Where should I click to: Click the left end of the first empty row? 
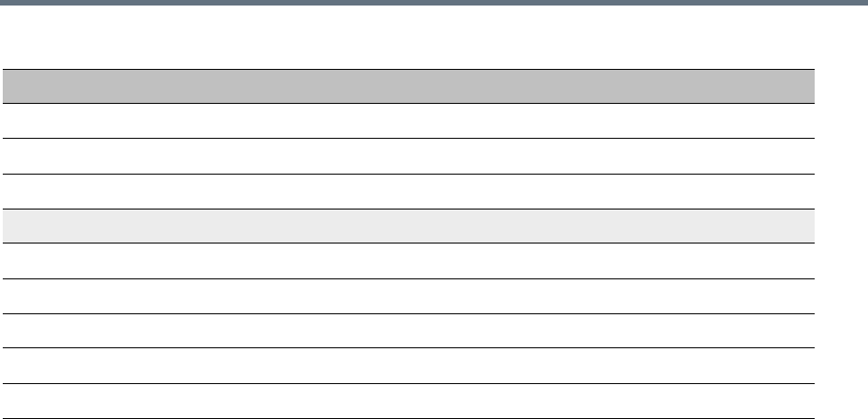click(14, 120)
